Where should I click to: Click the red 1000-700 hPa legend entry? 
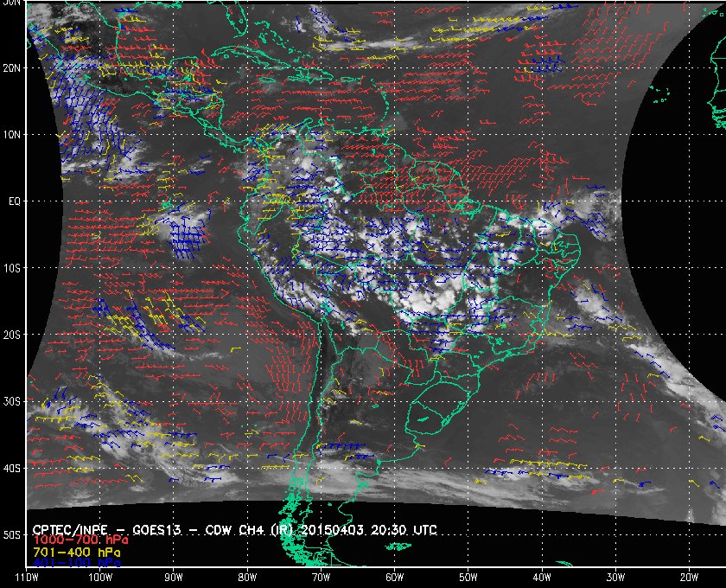coord(80,540)
